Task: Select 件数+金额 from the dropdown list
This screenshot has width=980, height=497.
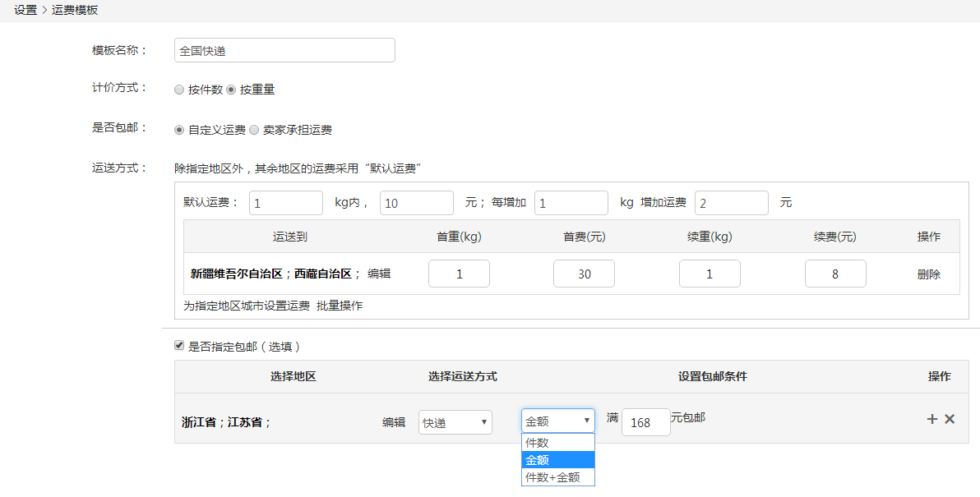Action: pos(557,476)
